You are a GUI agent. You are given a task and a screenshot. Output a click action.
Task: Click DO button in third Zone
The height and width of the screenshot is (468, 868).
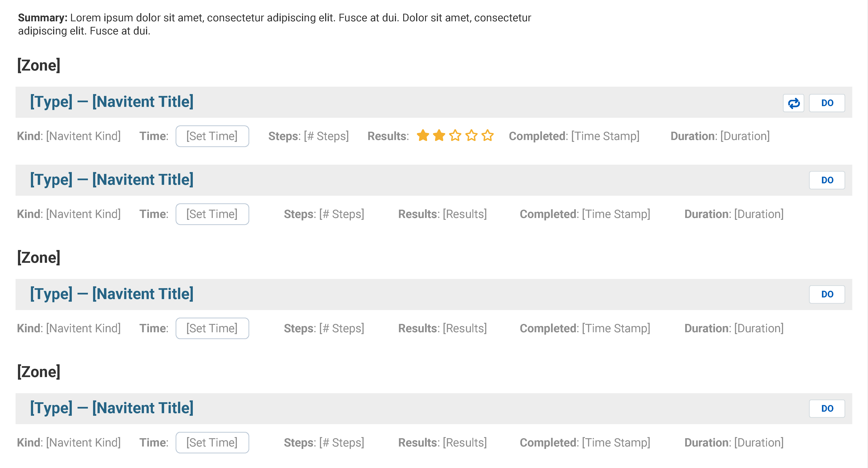827,409
